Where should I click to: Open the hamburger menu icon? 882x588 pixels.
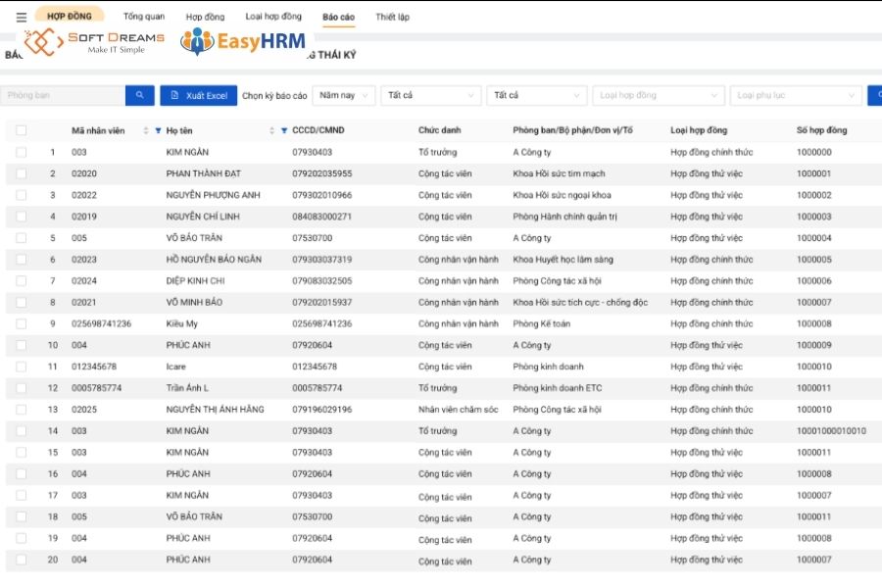pyautogui.click(x=22, y=18)
